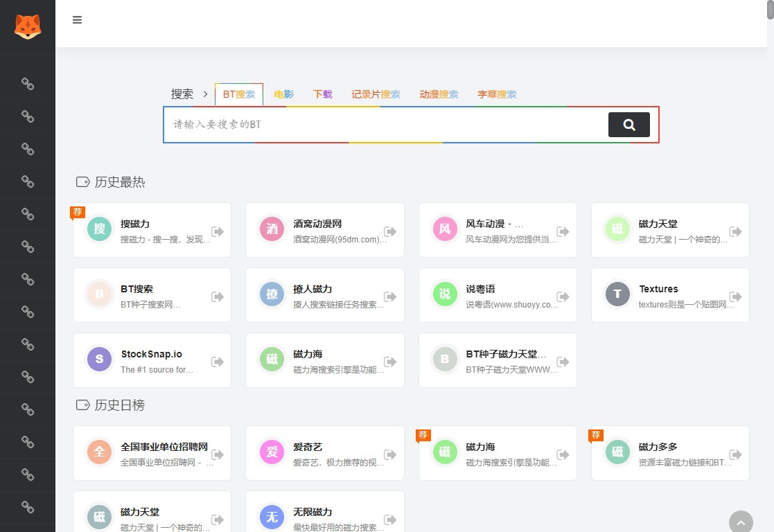Click description 'textures则是一个贴图网...'
774x532 pixels.
(686, 305)
